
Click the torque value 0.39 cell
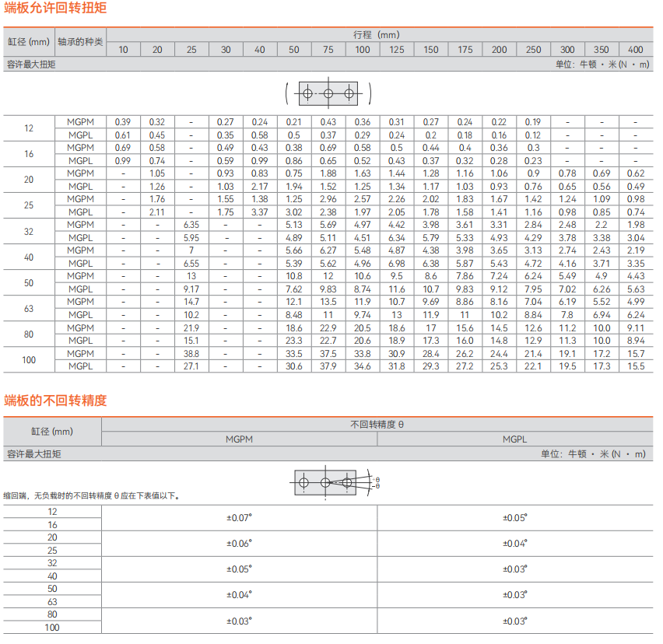pos(123,122)
